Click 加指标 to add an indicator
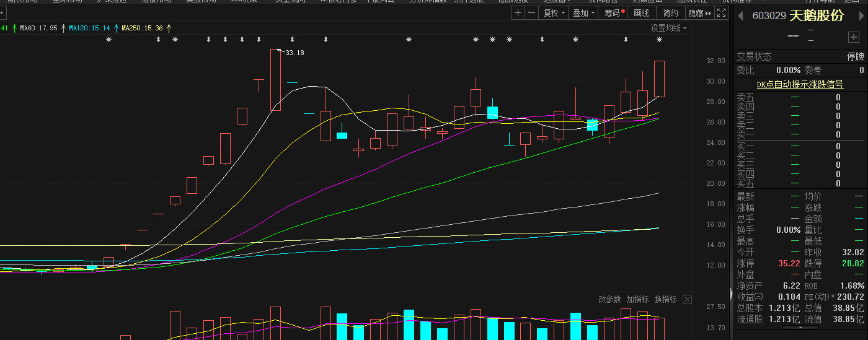This screenshot has height=340, width=868. pyautogui.click(x=637, y=300)
